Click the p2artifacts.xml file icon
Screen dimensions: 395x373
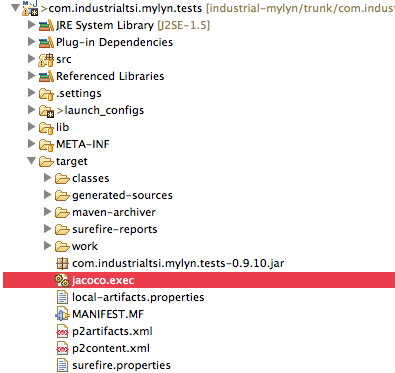pos(62,331)
